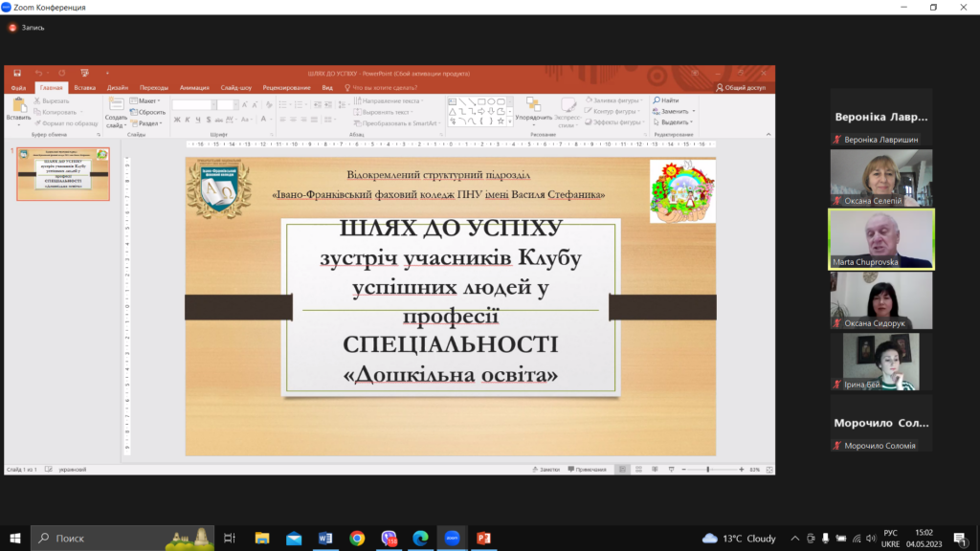This screenshot has width=980, height=551.
Task: Click the Share (Общий доступ) button
Action: tap(741, 87)
